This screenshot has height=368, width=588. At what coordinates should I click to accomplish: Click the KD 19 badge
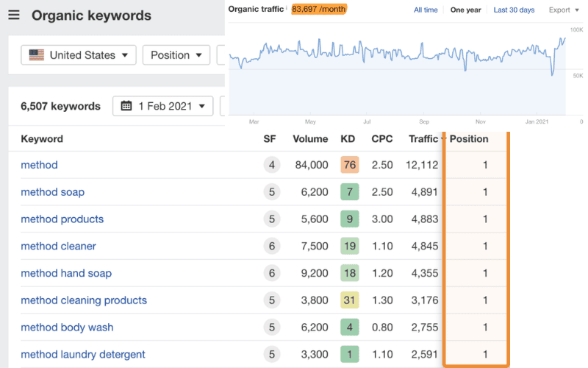tap(350, 246)
